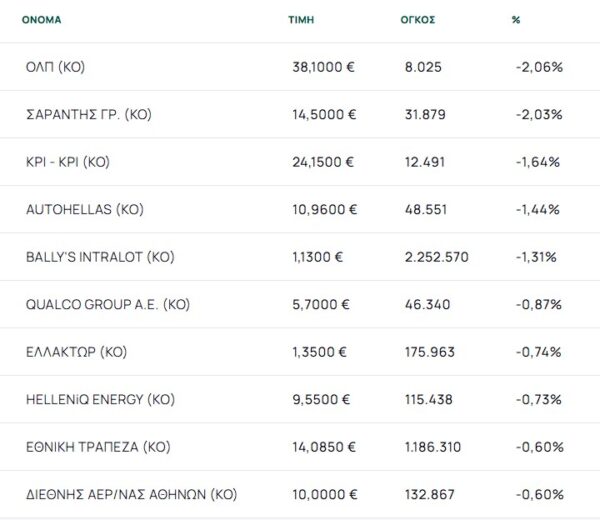The height and width of the screenshot is (520, 600).
Task: Select the QUALCO GROUP A.E. (ΚΟ) row
Action: 107,304
